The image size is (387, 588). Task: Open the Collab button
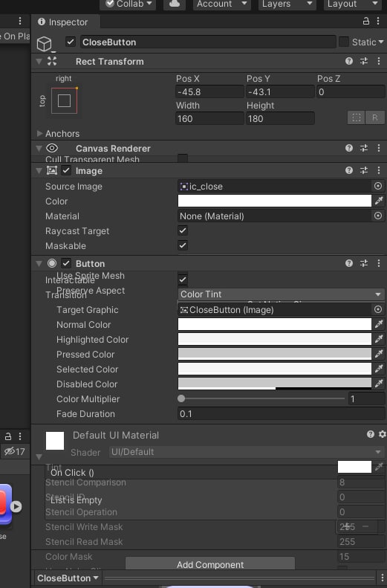[128, 4]
